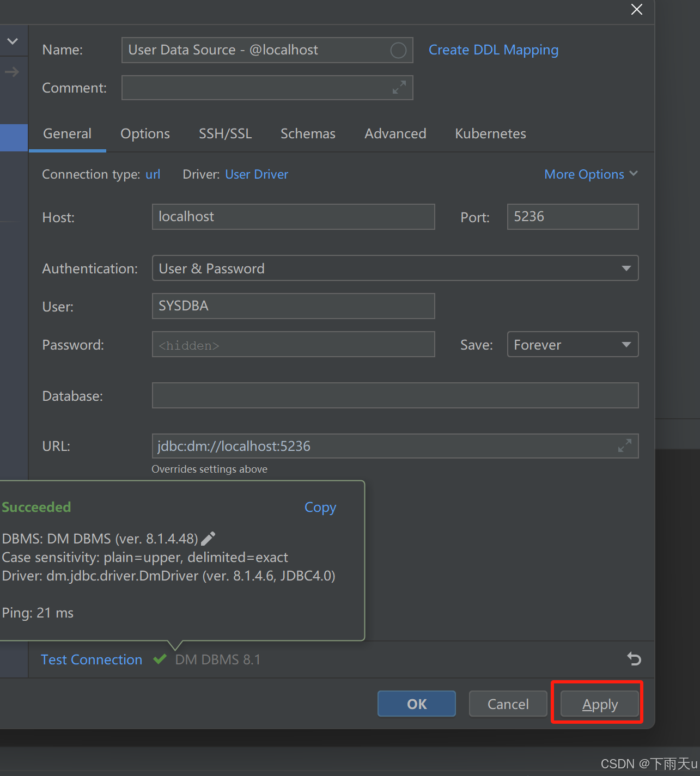Click the URL field jdbc:dm://localhost:5236
The height and width of the screenshot is (776, 700).
pyautogui.click(x=395, y=445)
